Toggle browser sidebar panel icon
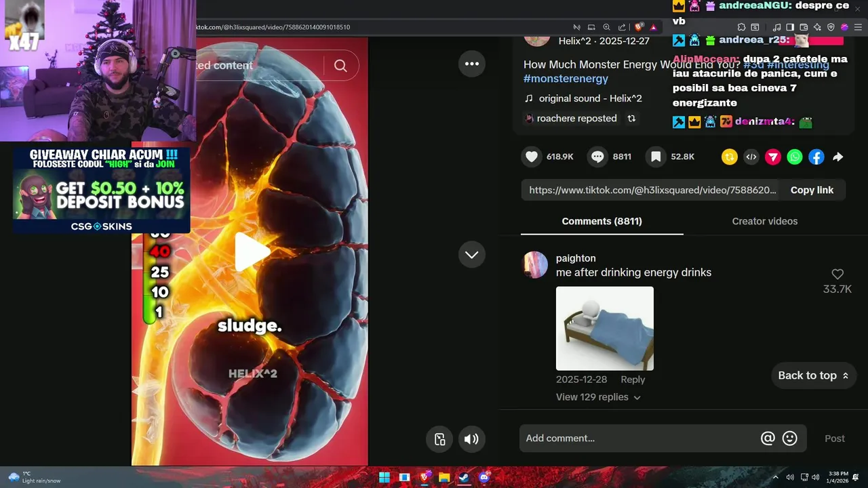 click(791, 27)
